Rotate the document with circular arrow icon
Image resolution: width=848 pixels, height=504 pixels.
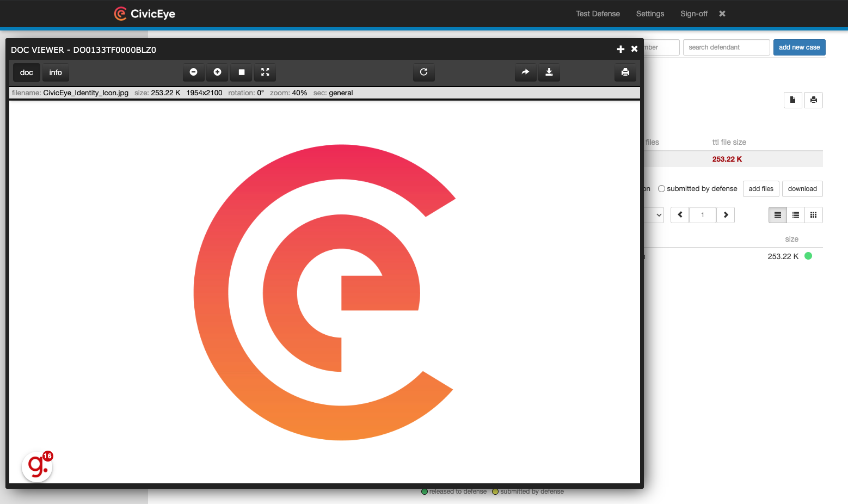pyautogui.click(x=423, y=72)
